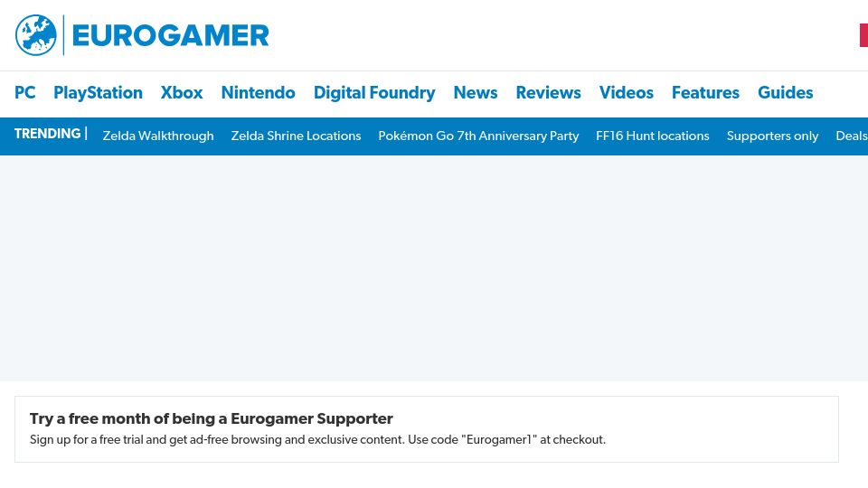This screenshot has height=488, width=868.
Task: Click the TRENDING label
Action: pyautogui.click(x=48, y=134)
